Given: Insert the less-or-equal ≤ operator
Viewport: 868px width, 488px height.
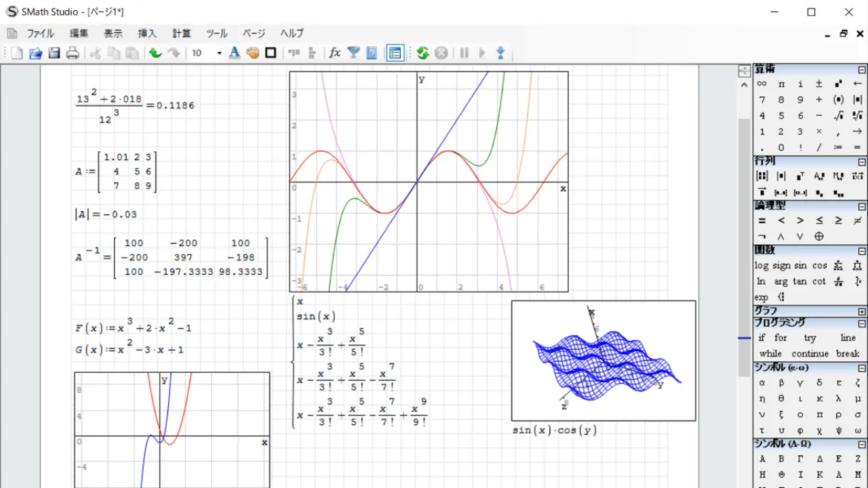Looking at the screenshot, I should [819, 220].
